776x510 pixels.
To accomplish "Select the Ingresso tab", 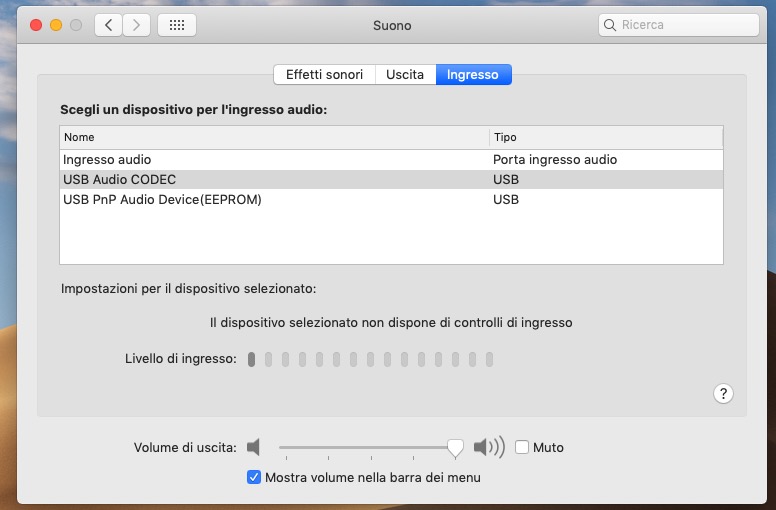I will [474, 74].
